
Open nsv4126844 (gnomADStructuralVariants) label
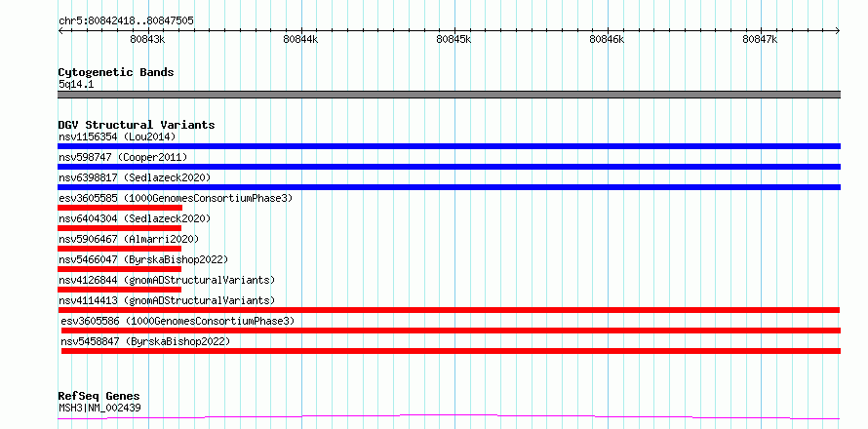coord(167,280)
